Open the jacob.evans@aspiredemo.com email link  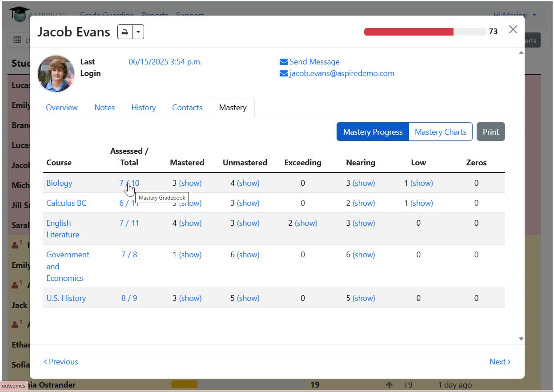pyautogui.click(x=342, y=73)
